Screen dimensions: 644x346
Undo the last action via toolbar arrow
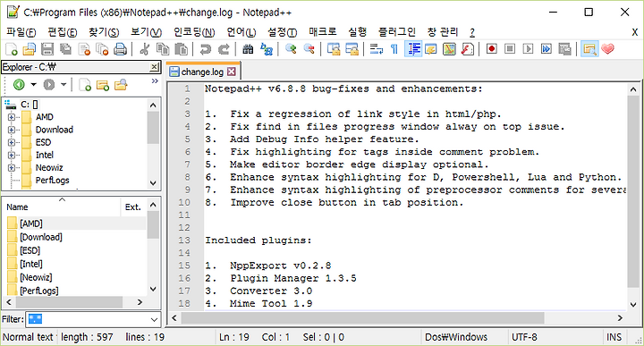(205, 49)
